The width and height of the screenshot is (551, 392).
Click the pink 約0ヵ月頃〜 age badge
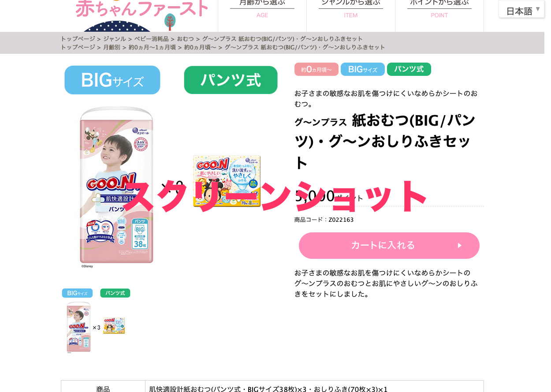coord(316,69)
